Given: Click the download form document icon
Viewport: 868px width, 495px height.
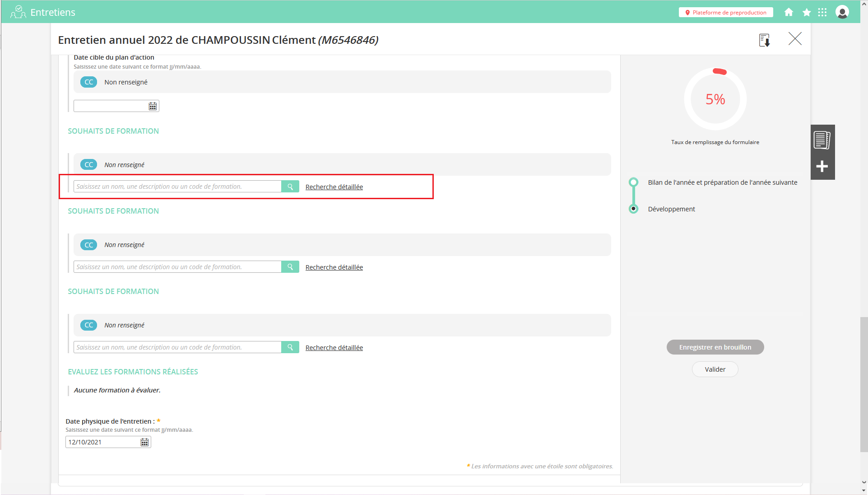Looking at the screenshot, I should (x=764, y=40).
